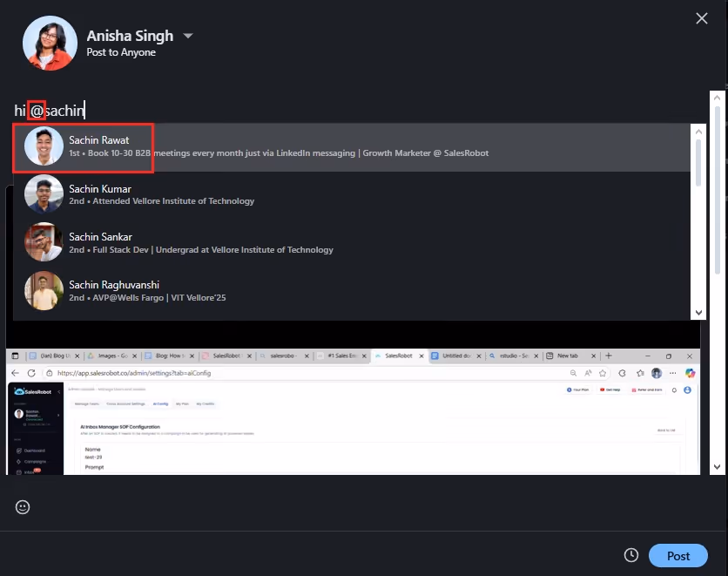728x576 pixels.
Task: Close the post composer dialog
Action: coord(702,18)
